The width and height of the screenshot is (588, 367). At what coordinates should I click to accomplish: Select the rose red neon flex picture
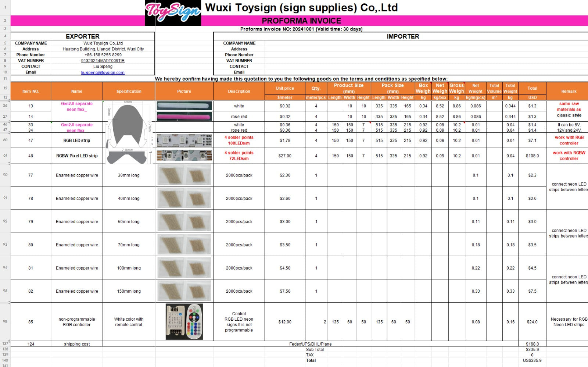pyautogui.click(x=184, y=117)
